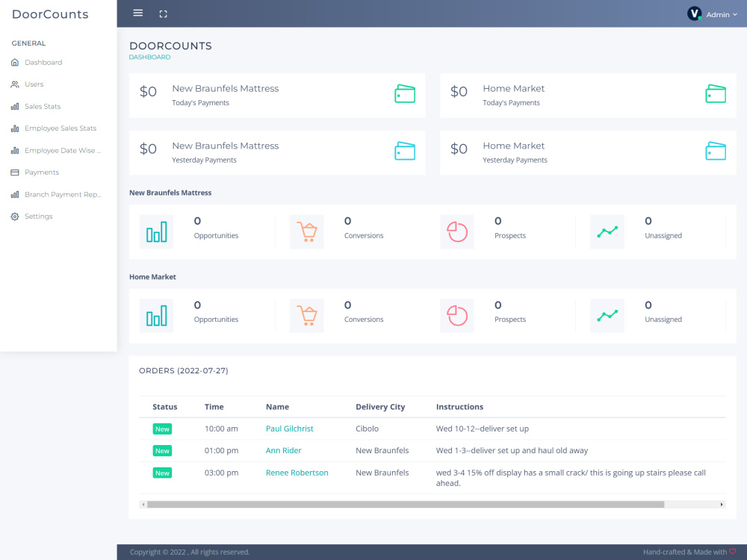Click the Cibolo delivery city cell
The image size is (747, 560).
tap(368, 429)
